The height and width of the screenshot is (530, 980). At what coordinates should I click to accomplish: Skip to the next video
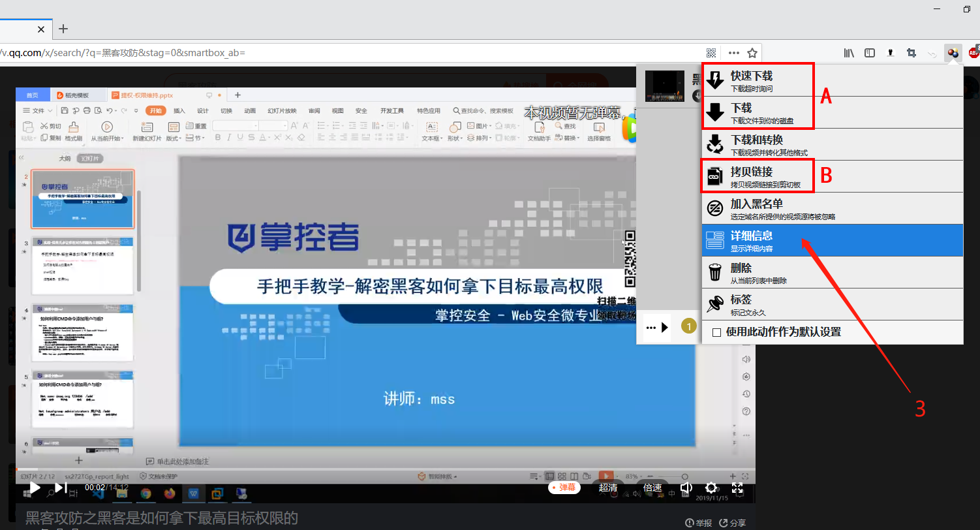click(61, 487)
